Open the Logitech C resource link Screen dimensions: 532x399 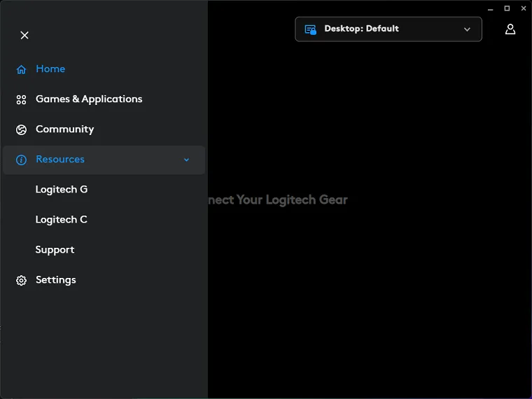click(x=62, y=220)
